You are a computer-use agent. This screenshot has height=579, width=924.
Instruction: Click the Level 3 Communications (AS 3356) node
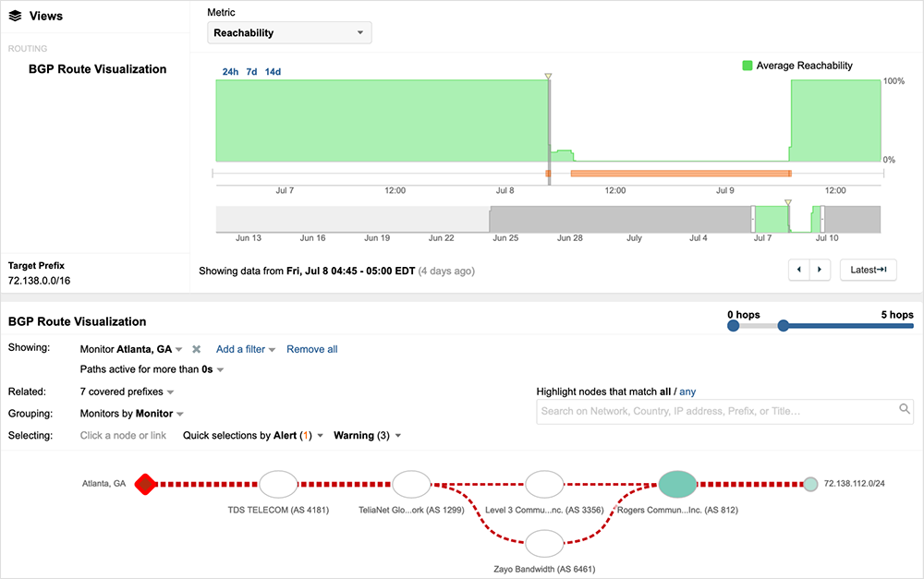coord(544,483)
